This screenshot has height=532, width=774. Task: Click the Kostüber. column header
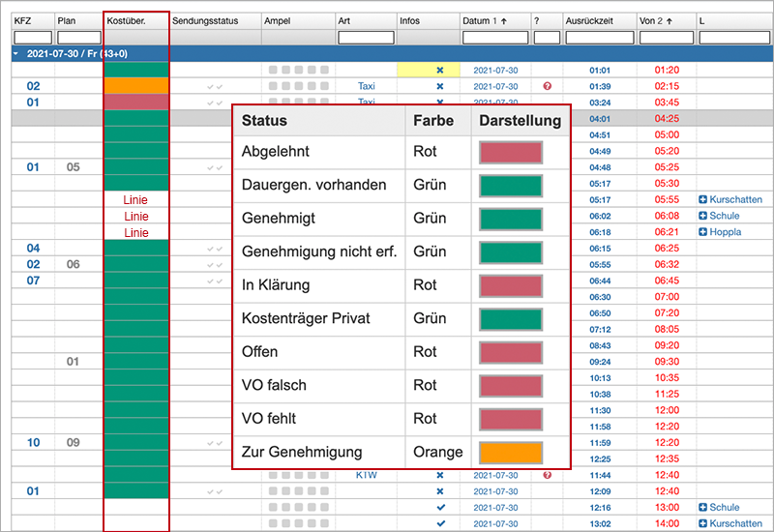126,20
